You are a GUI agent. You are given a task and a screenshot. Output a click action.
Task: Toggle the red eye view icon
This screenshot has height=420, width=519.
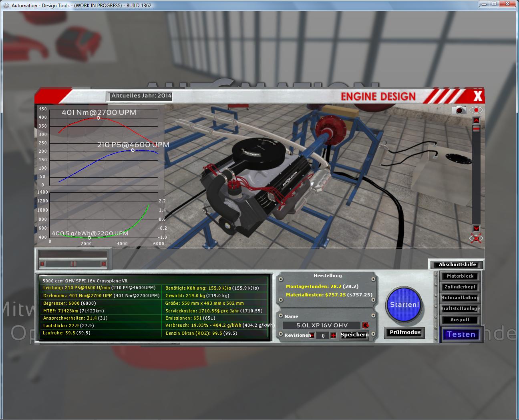[476, 110]
